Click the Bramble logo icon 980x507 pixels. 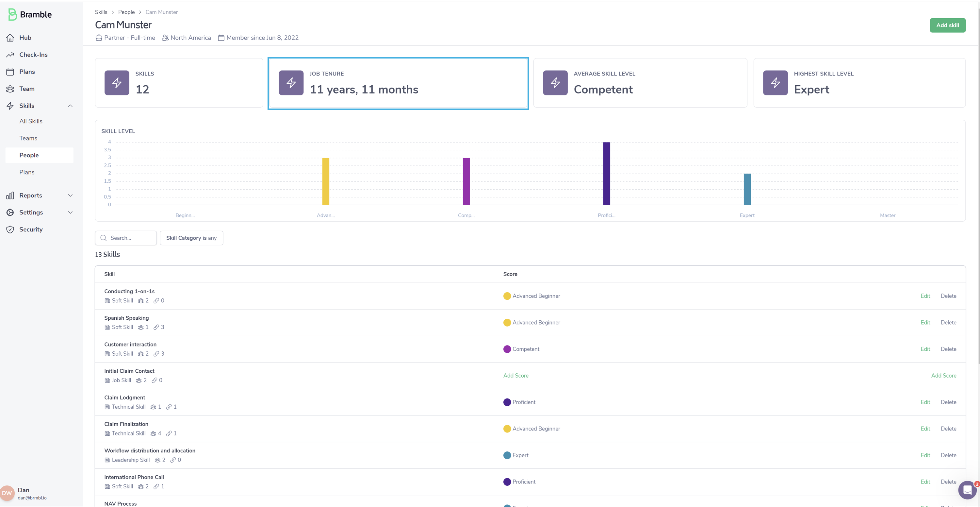[x=12, y=14]
